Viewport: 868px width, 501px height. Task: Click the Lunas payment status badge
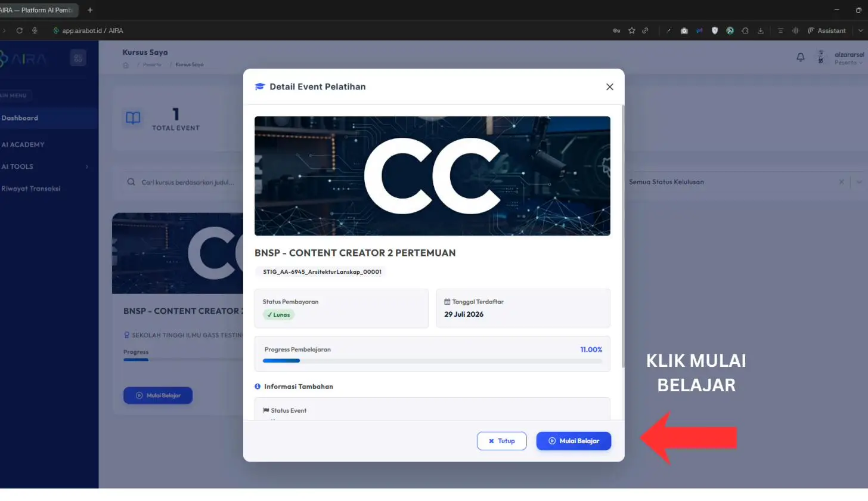[x=278, y=314]
